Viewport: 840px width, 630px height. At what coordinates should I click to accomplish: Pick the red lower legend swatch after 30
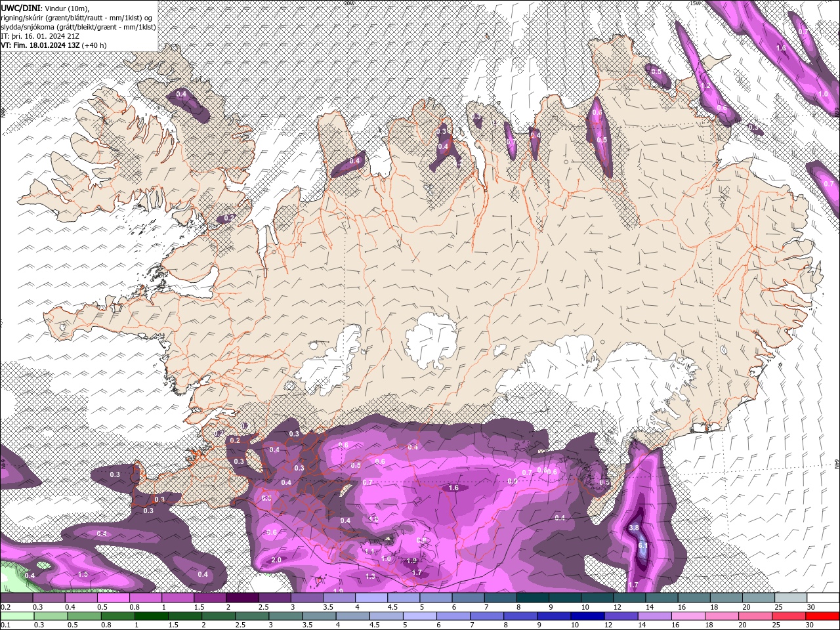point(823,616)
